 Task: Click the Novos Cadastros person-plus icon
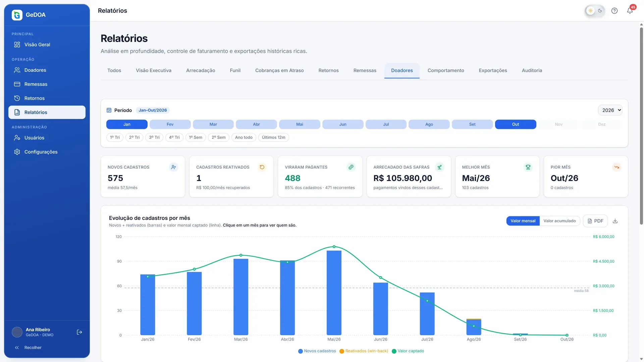173,167
